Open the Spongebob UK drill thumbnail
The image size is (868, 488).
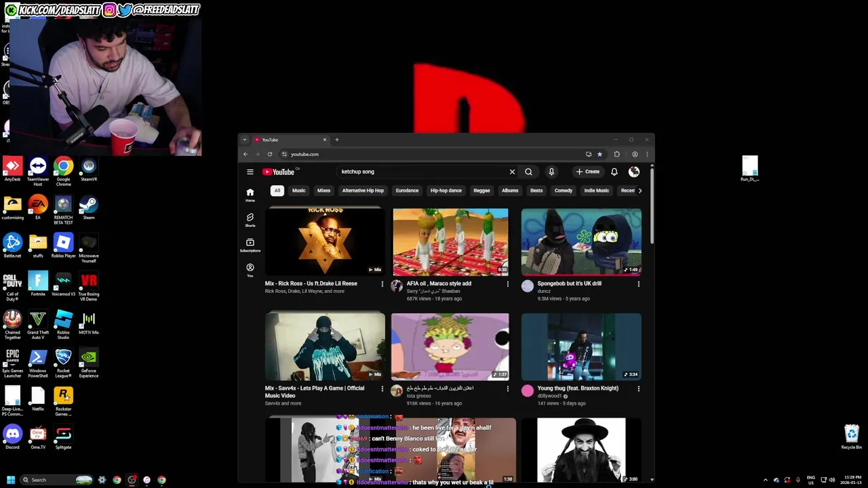(581, 242)
